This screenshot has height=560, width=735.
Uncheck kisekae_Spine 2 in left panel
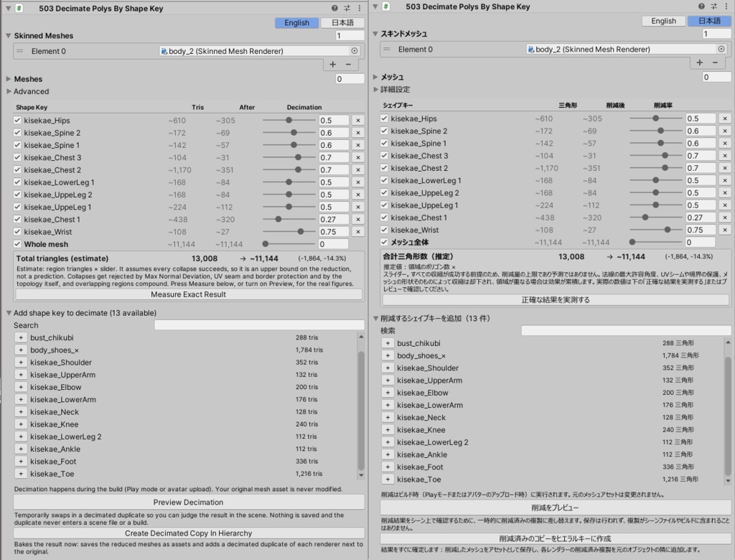17,133
